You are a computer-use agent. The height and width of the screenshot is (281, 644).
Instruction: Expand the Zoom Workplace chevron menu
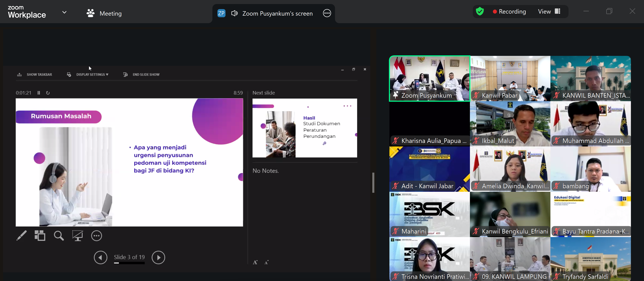64,12
